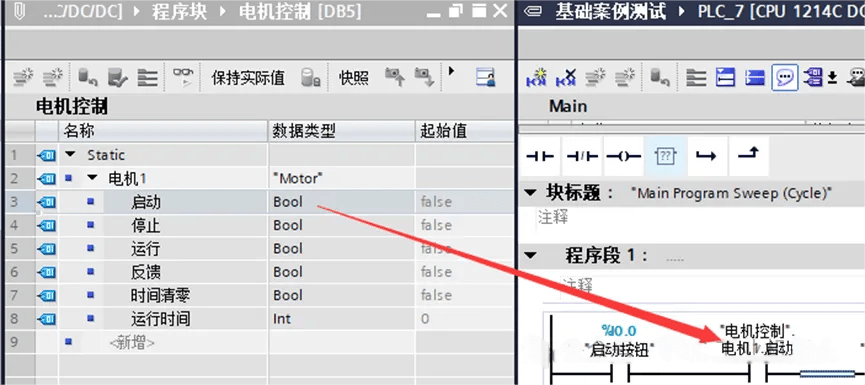Click start value 0 of 运行时间
Image resolution: width=865 pixels, height=385 pixels.
pyautogui.click(x=464, y=319)
